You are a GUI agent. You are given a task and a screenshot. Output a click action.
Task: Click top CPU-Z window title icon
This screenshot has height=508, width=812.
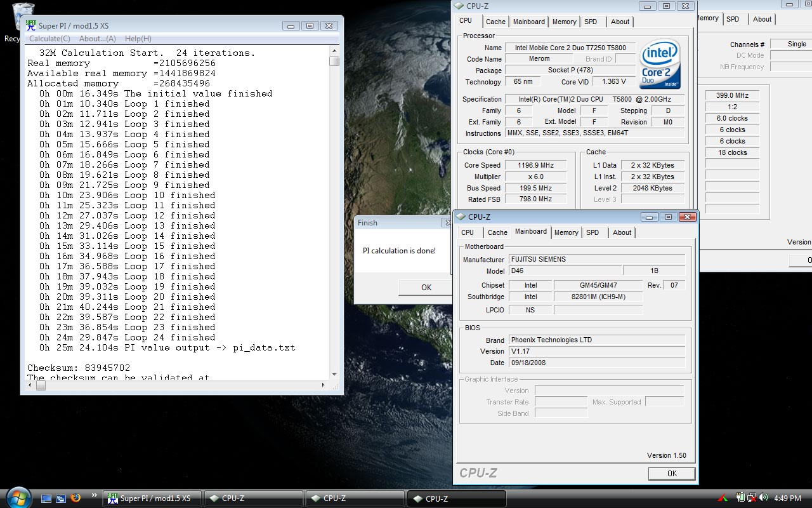point(460,6)
